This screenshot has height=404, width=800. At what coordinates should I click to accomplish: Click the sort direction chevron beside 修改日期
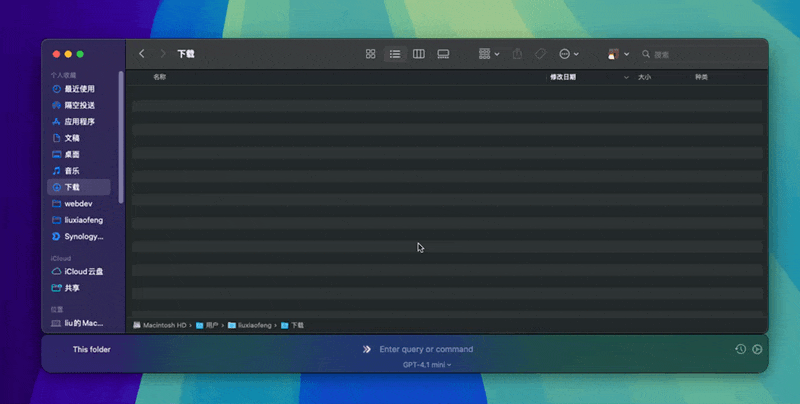[626, 78]
